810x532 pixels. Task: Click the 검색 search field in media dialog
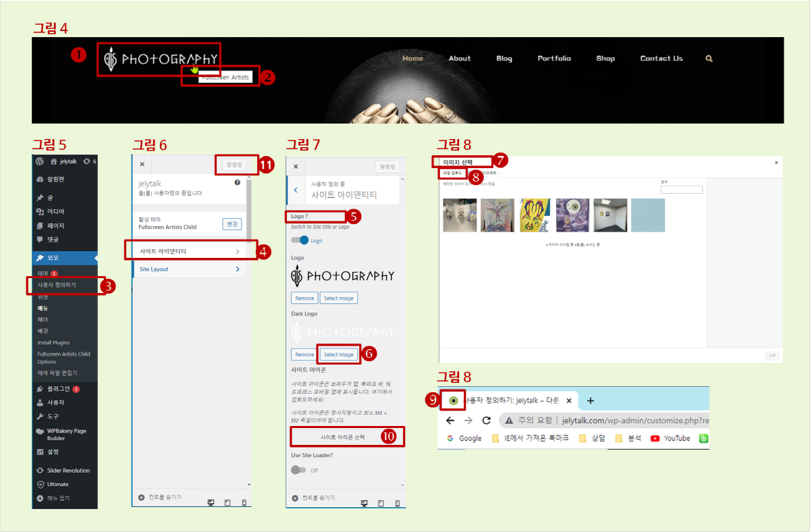(x=681, y=190)
